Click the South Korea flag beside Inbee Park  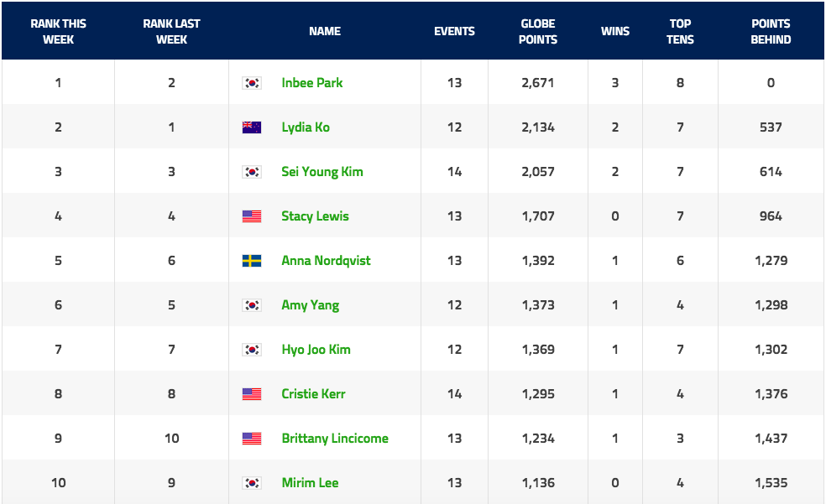(251, 83)
